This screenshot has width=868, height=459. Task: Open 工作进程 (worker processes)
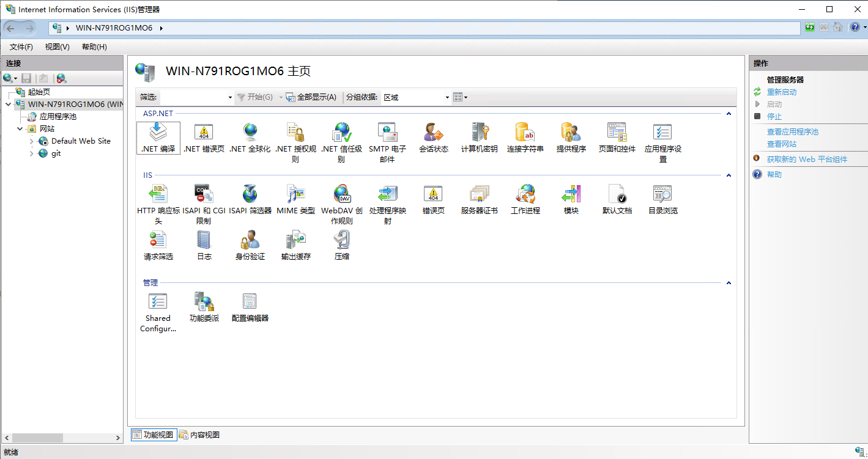click(525, 196)
